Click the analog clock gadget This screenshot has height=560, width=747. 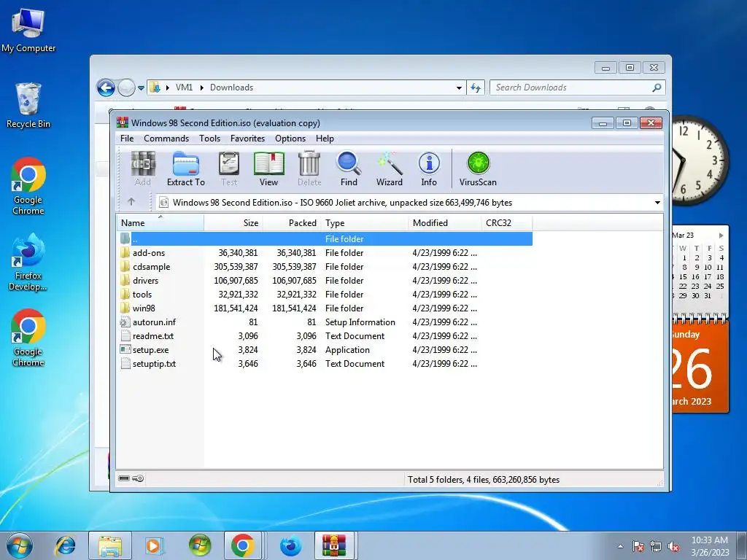point(700,160)
